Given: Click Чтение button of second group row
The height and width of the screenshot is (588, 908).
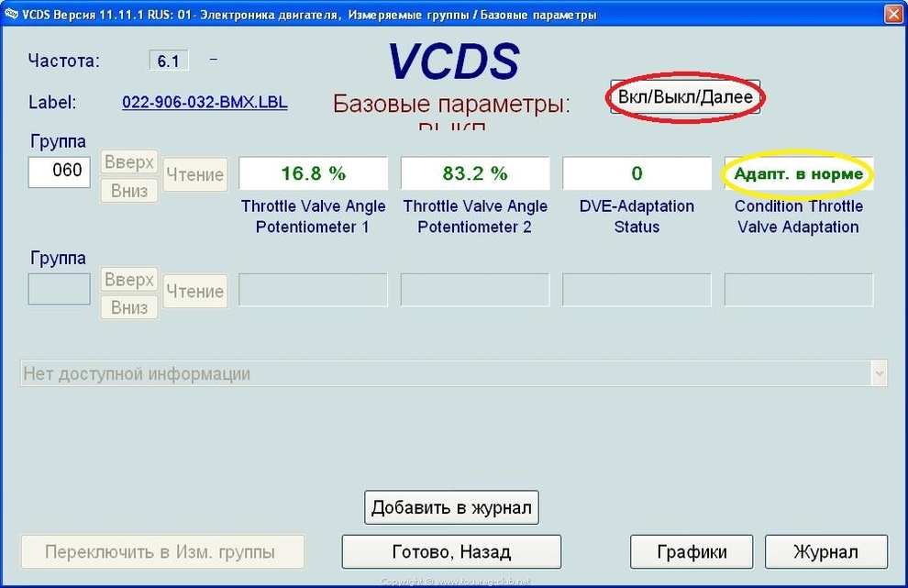Looking at the screenshot, I should (195, 292).
